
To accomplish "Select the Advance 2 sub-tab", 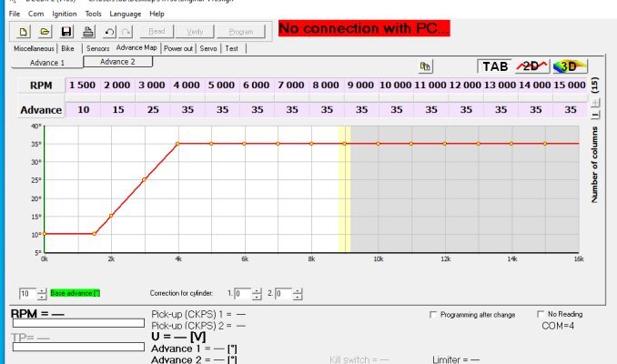I will (x=117, y=62).
